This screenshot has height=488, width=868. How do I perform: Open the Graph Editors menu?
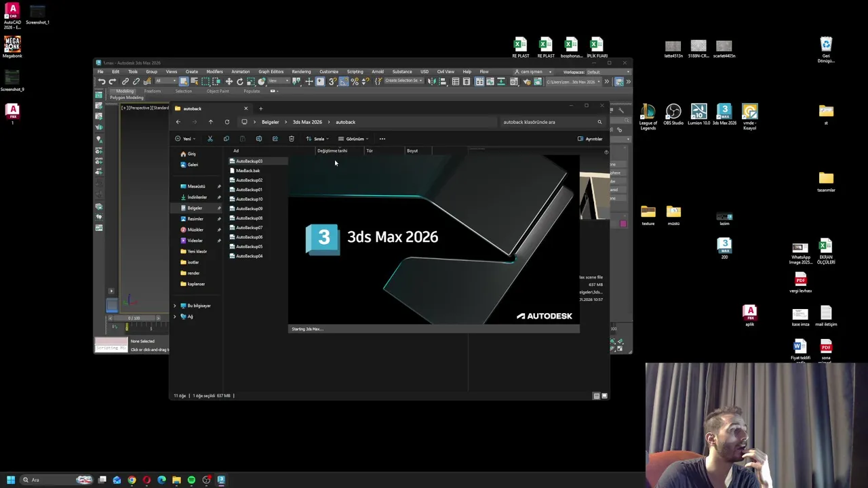271,72
